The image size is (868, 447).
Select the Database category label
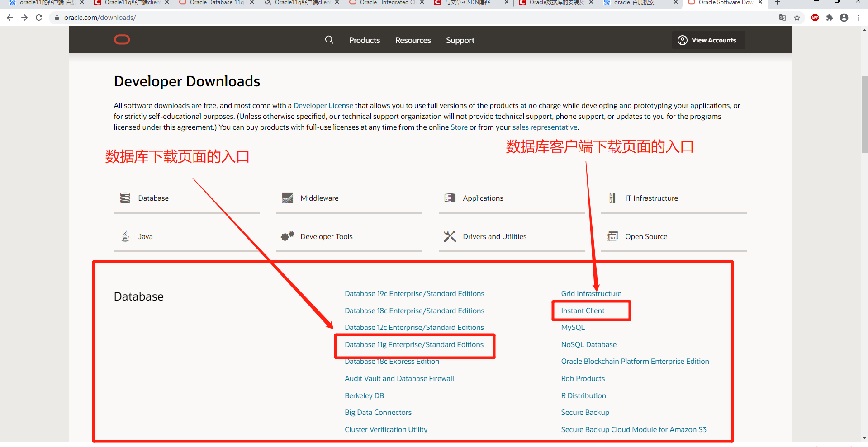[x=153, y=198]
